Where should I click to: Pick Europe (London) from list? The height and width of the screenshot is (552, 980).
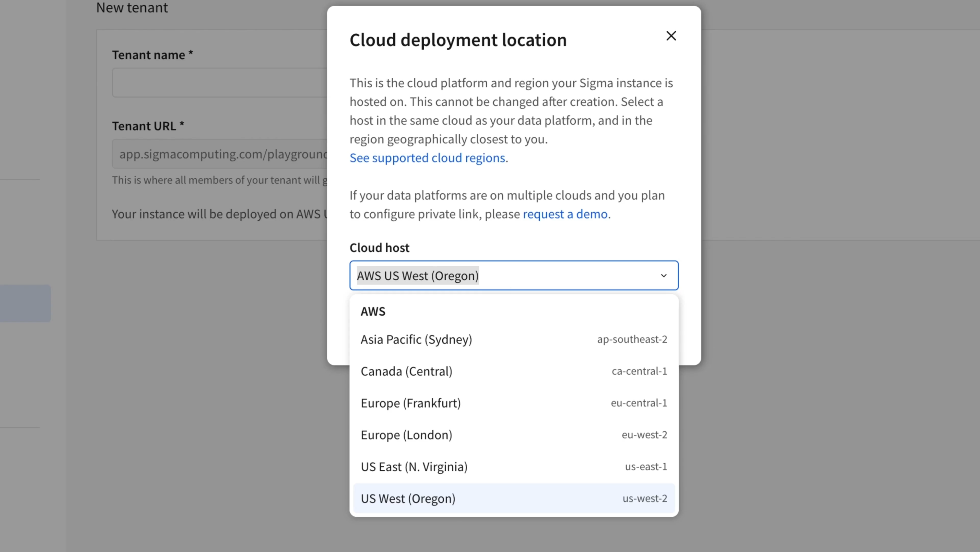click(406, 435)
